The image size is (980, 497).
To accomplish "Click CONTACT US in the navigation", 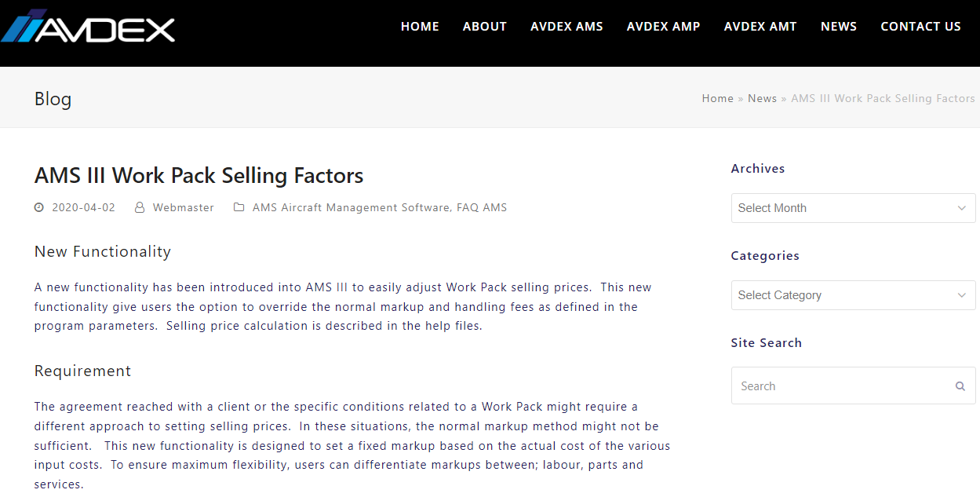I will pyautogui.click(x=920, y=27).
